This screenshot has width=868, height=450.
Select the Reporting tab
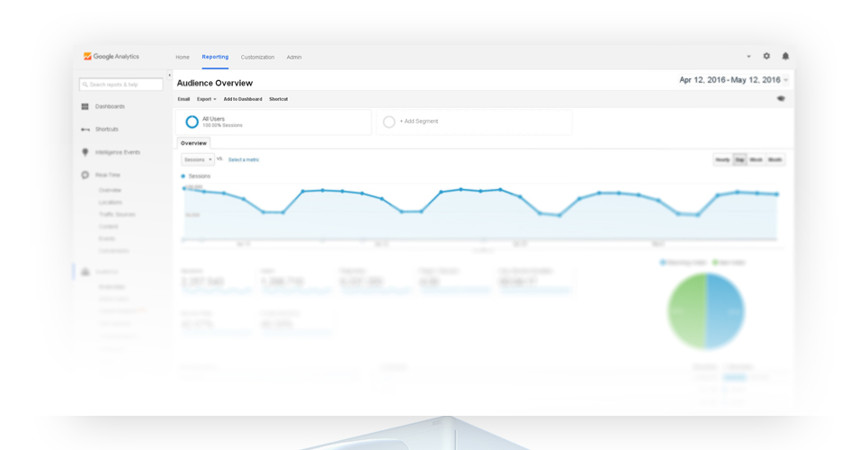click(x=215, y=57)
